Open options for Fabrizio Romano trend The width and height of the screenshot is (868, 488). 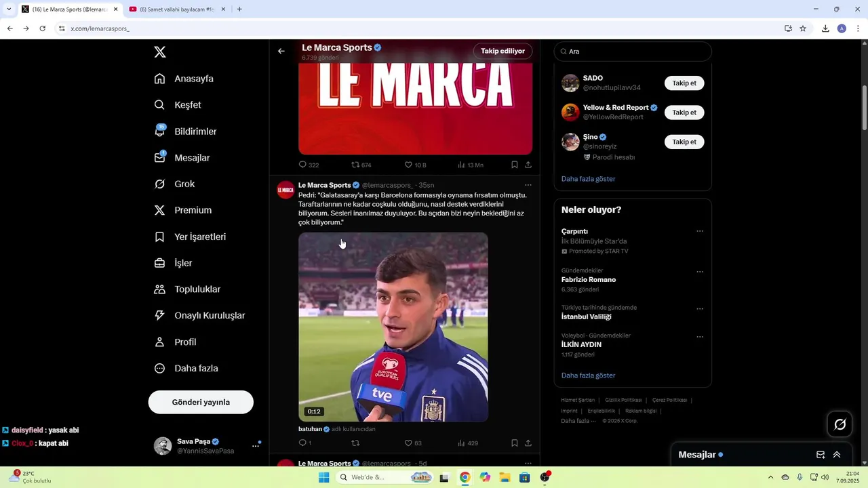[x=700, y=272]
